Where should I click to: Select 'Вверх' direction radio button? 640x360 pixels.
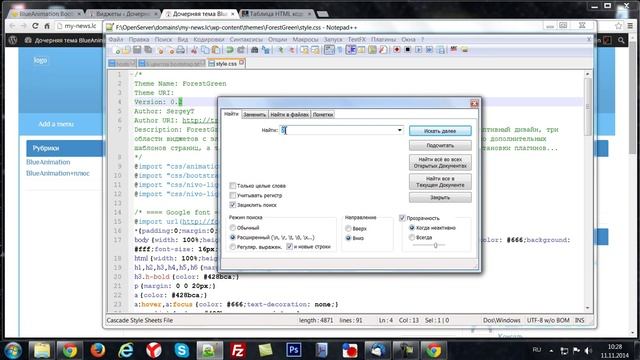(x=348, y=229)
